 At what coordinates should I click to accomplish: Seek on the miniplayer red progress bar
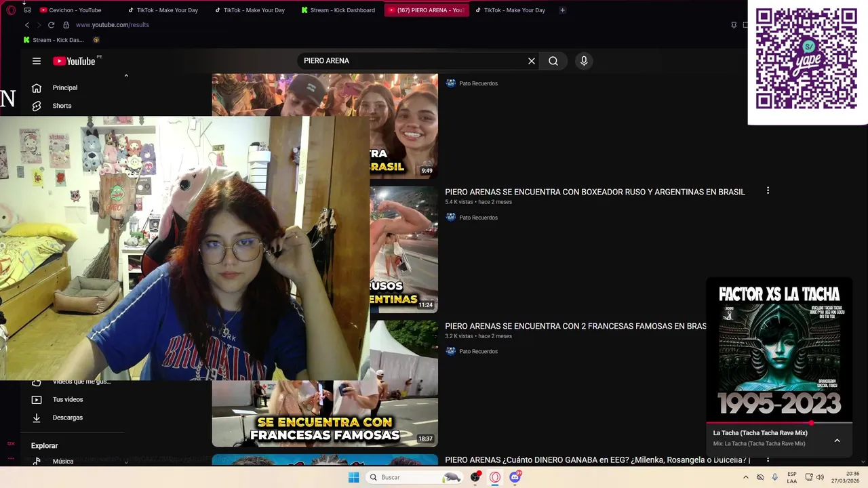coord(779,423)
